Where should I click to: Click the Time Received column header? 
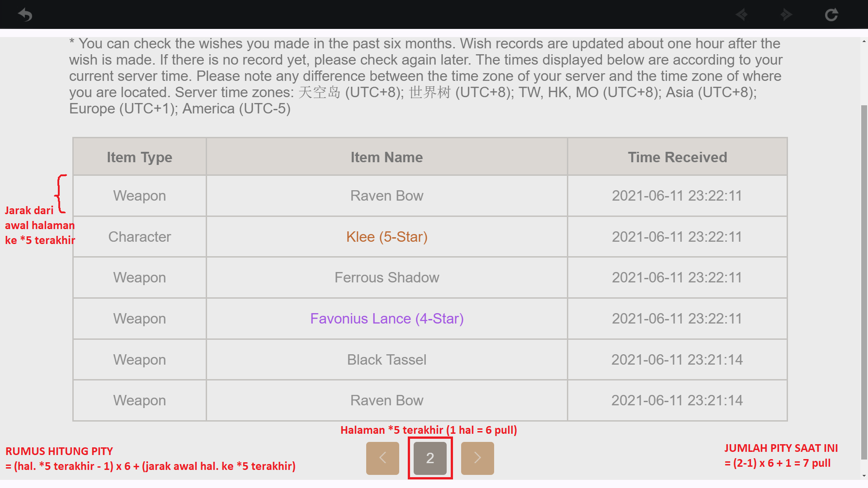(677, 157)
